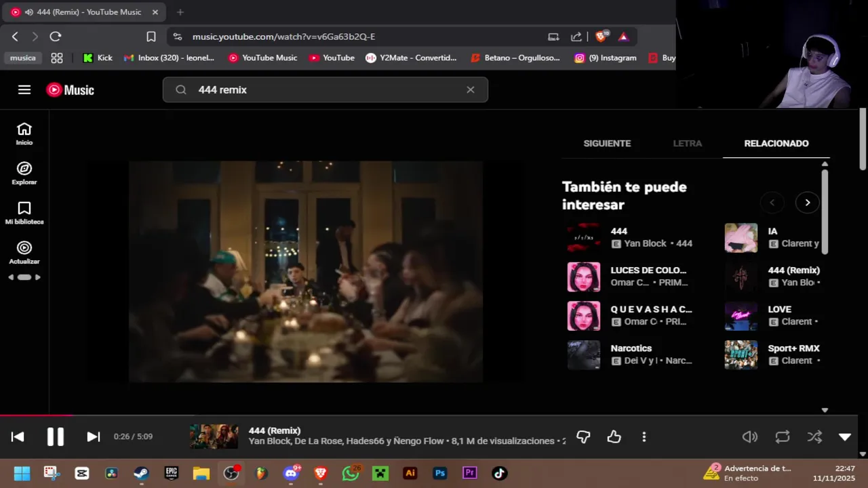Open the Instagram bookmark
The image size is (868, 488).
pos(605,58)
